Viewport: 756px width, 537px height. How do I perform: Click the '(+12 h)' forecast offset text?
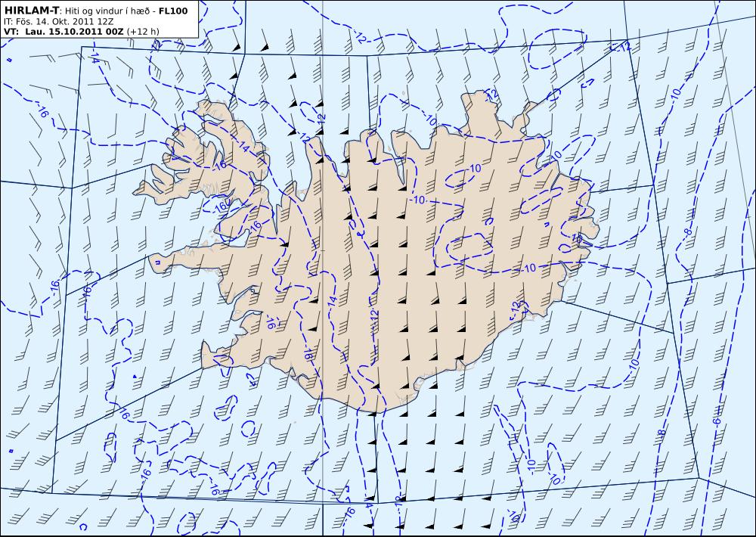tap(143, 32)
